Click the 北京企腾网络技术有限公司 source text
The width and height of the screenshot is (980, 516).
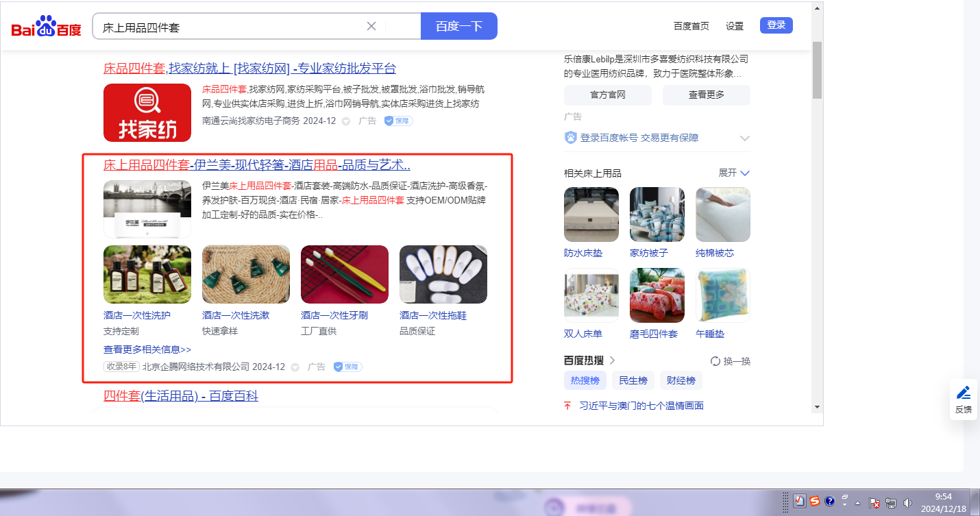(196, 367)
